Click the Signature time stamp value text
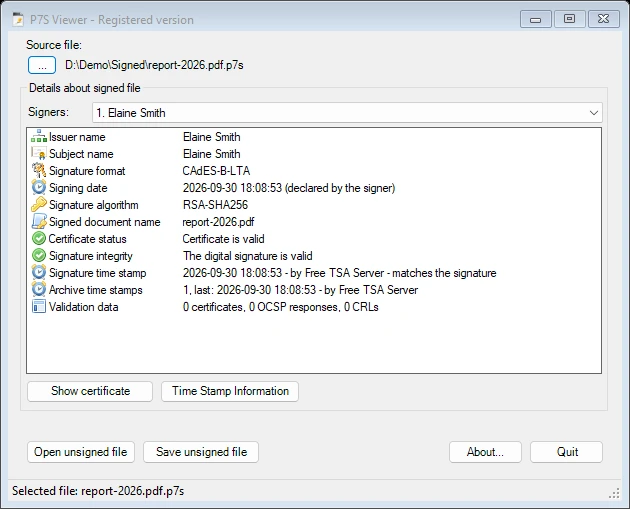Image resolution: width=630 pixels, height=509 pixels. coord(340,273)
